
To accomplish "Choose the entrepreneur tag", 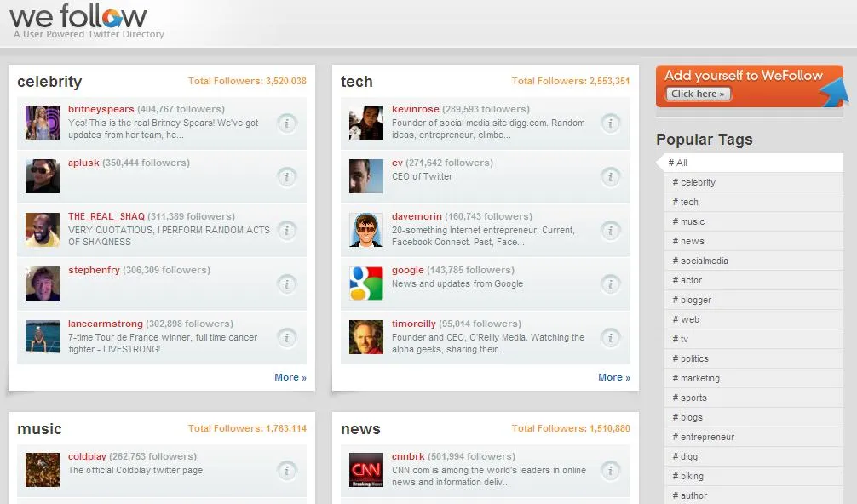I will [x=754, y=437].
